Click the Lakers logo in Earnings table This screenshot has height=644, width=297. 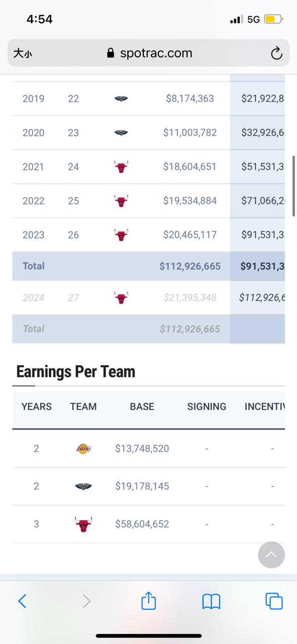pyautogui.click(x=83, y=448)
